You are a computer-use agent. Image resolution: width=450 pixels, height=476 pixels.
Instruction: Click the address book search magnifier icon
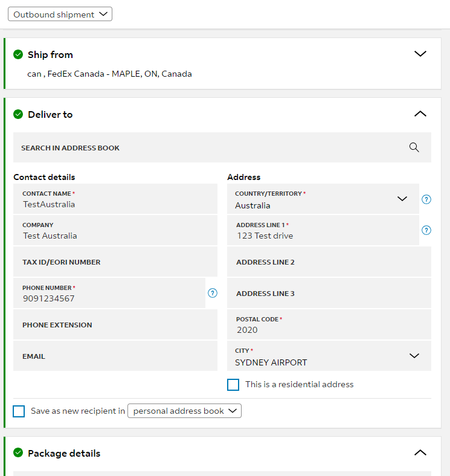click(x=414, y=147)
